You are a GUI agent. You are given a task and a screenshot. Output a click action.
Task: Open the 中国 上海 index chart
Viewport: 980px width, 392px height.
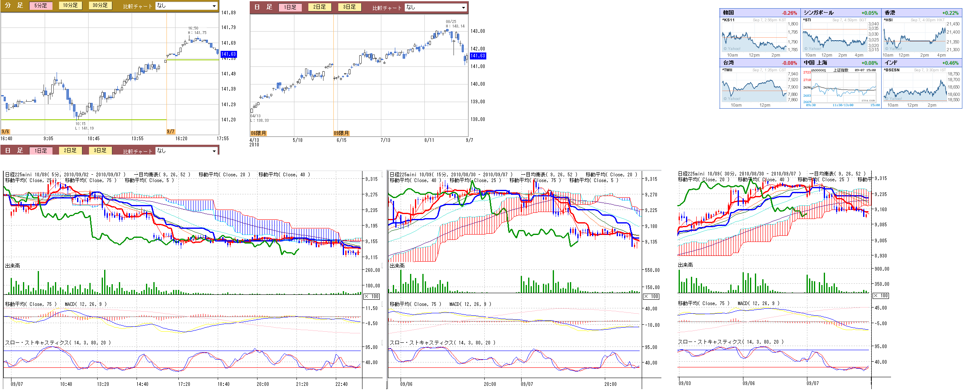[x=841, y=87]
